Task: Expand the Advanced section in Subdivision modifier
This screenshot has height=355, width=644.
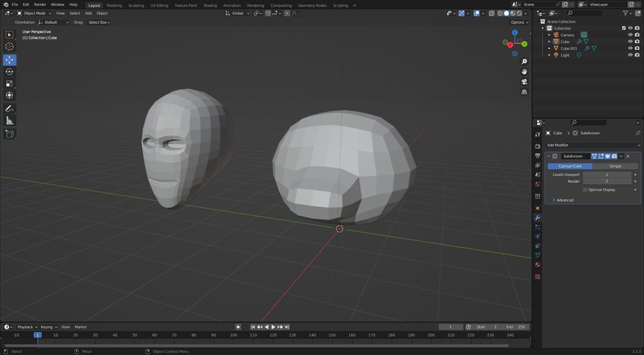Action: 564,200
